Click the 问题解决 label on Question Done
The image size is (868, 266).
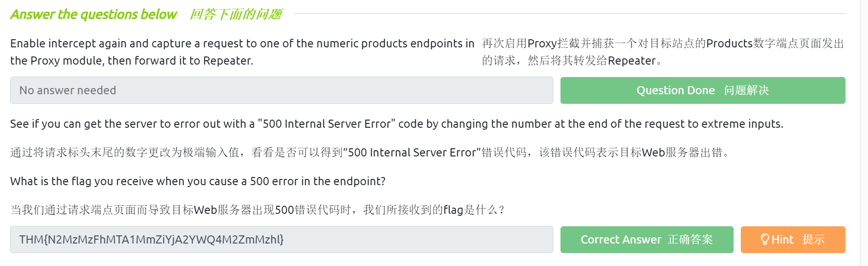tap(746, 90)
